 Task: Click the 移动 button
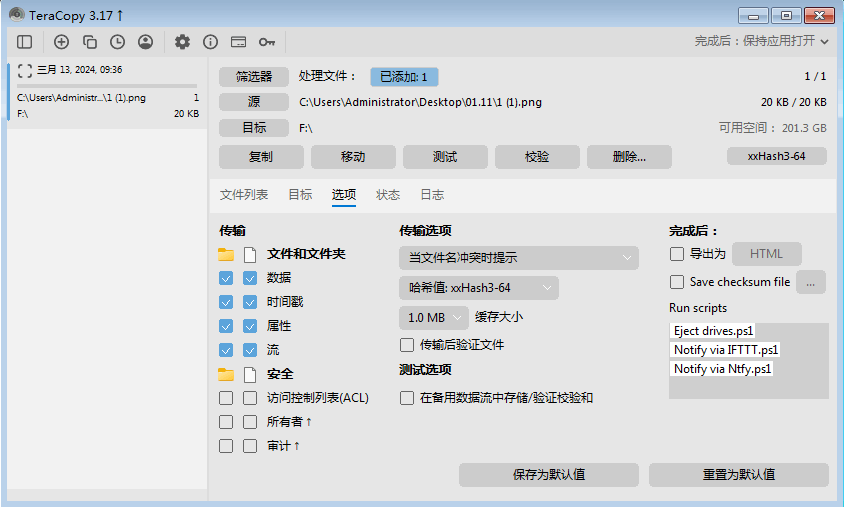tap(353, 157)
